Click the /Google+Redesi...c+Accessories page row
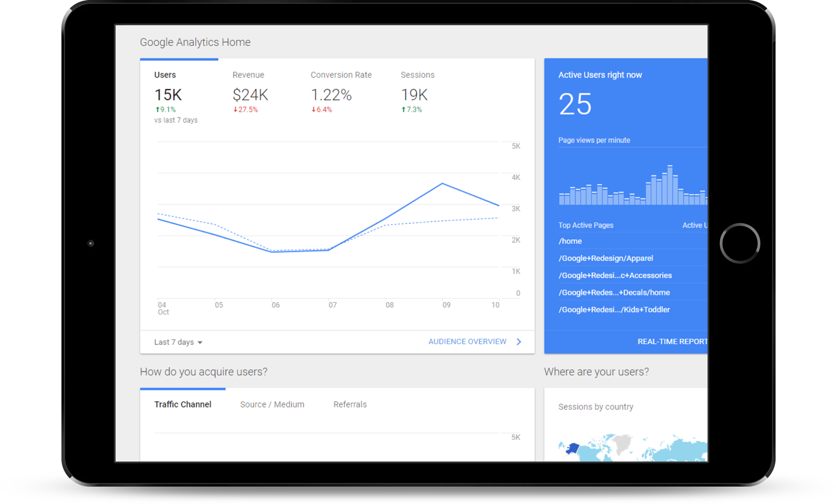 point(633,275)
